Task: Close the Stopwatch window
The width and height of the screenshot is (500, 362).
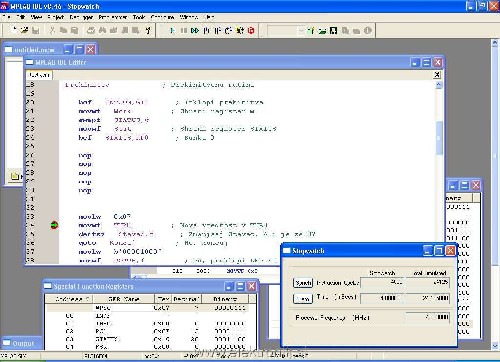Action: (451, 250)
